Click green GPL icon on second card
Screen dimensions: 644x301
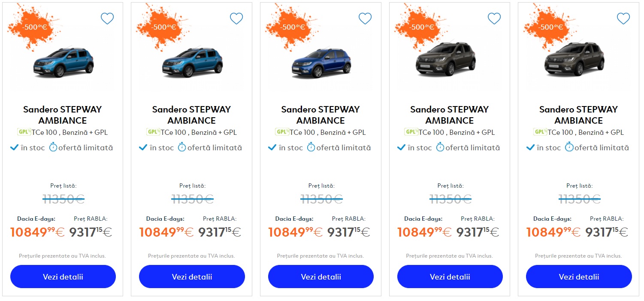[x=153, y=132]
